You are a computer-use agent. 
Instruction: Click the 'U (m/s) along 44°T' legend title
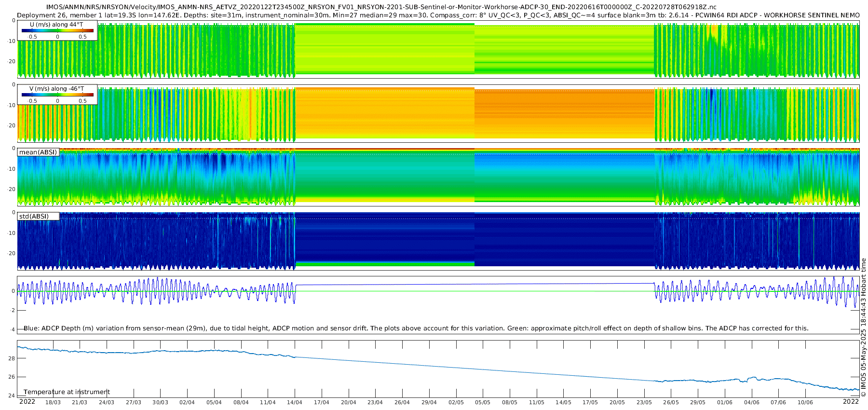coord(56,25)
